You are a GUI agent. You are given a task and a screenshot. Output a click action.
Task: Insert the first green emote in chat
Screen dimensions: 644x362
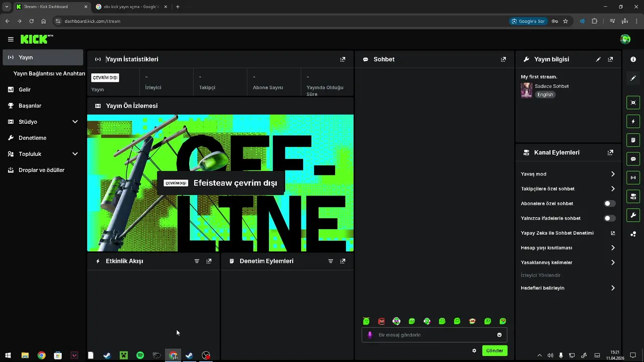[x=366, y=321]
